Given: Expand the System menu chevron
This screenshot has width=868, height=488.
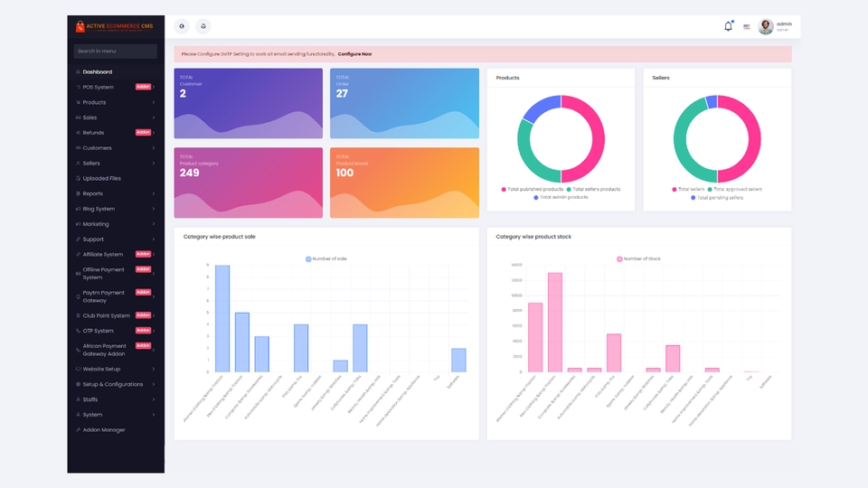Looking at the screenshot, I should [x=154, y=415].
